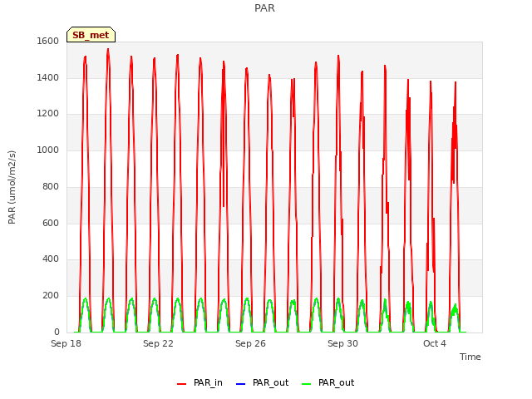Click the Oct 4 x-axis tick label

coord(435,343)
